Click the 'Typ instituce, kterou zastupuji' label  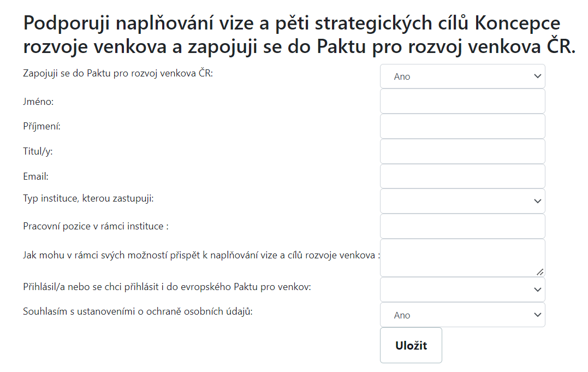88,198
